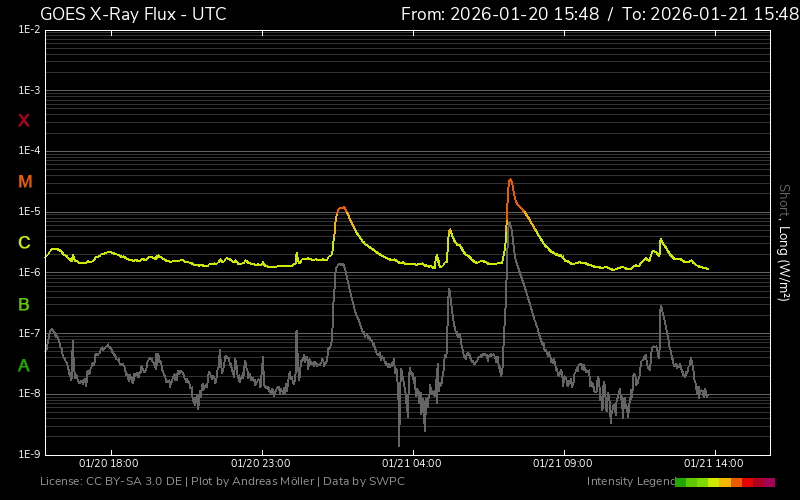Viewport: 800px width, 500px height.
Task: Click the 1E-9 y-axis label
Action: (x=29, y=454)
